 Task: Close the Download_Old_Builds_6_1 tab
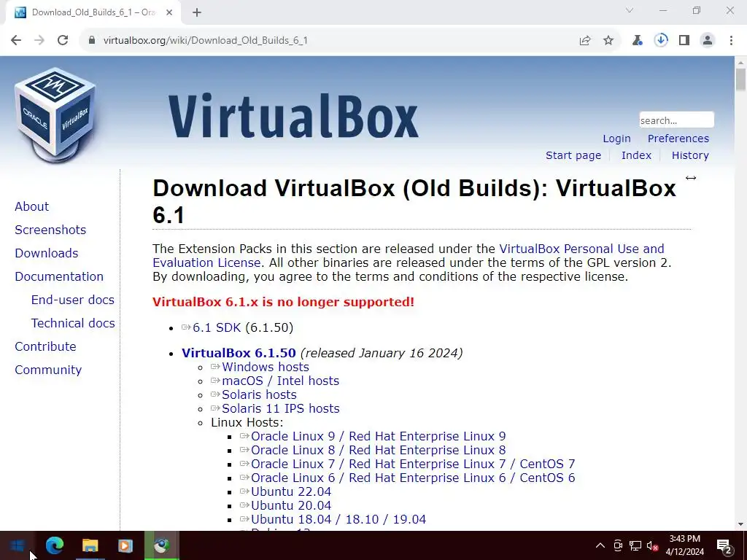coord(169,12)
